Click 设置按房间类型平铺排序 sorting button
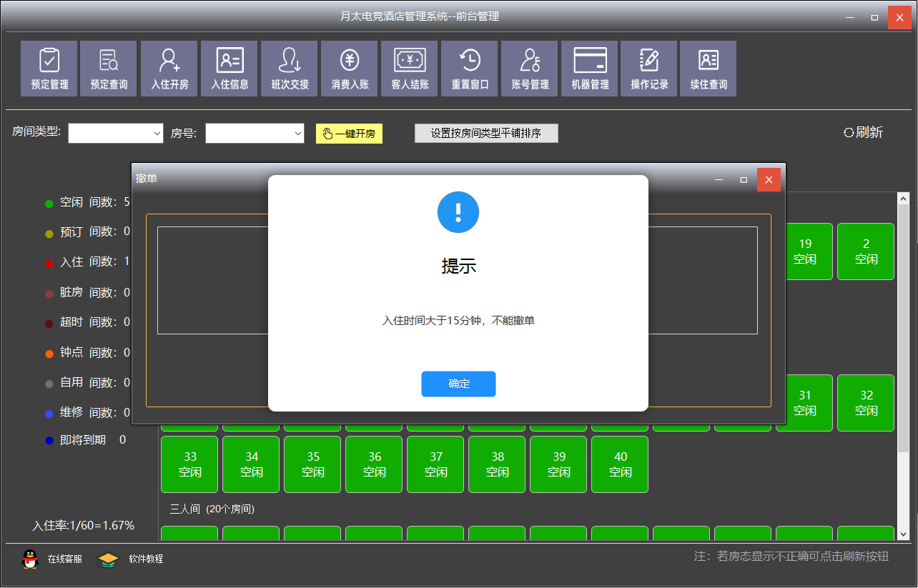This screenshot has height=588, width=918. (486, 134)
